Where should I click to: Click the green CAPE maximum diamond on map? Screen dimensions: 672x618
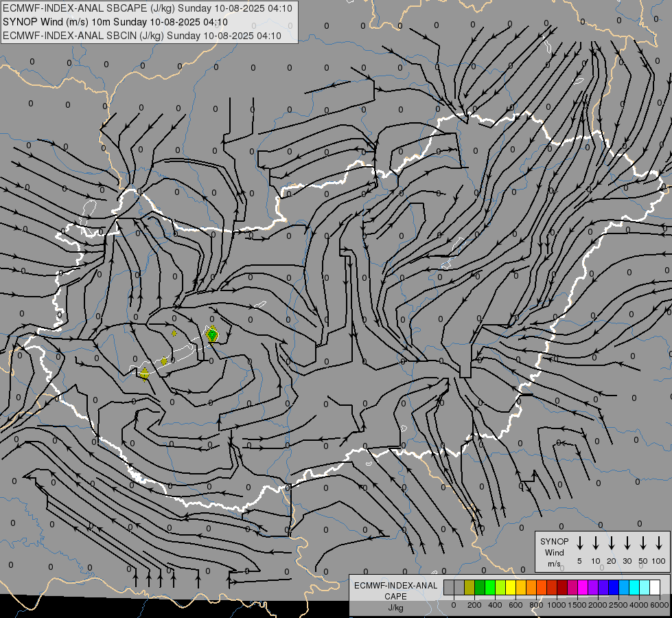pyautogui.click(x=212, y=334)
